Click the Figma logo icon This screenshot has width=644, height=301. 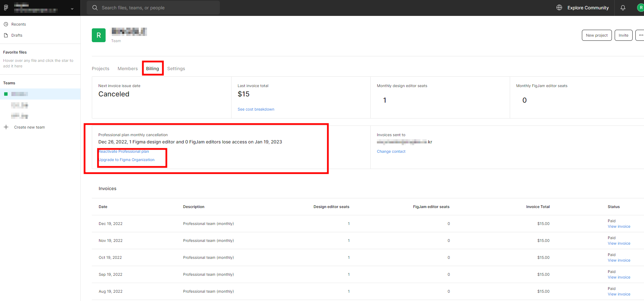tap(6, 8)
